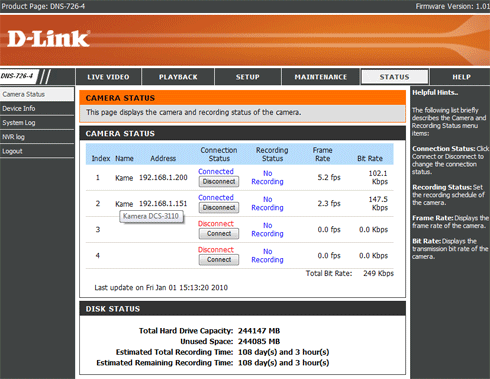Click the Estimated Remaining Recording Time value
Screen dimensions: 490x379
pyautogui.click(x=284, y=363)
